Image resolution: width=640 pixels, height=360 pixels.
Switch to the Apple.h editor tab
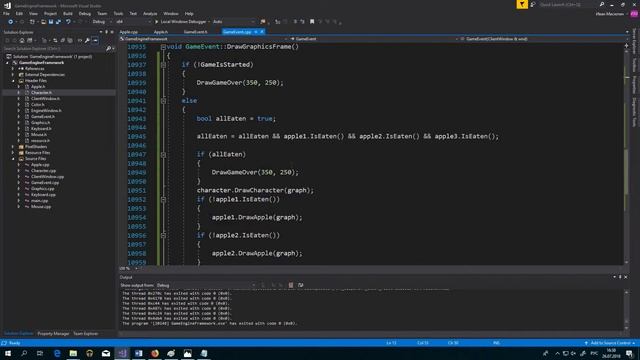(x=161, y=32)
